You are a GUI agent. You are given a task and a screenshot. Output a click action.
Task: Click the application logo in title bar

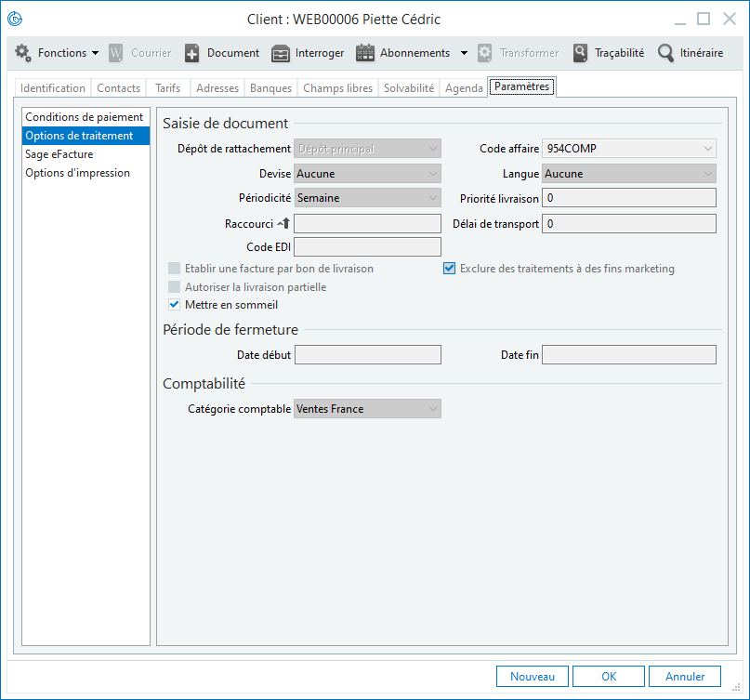coord(15,19)
